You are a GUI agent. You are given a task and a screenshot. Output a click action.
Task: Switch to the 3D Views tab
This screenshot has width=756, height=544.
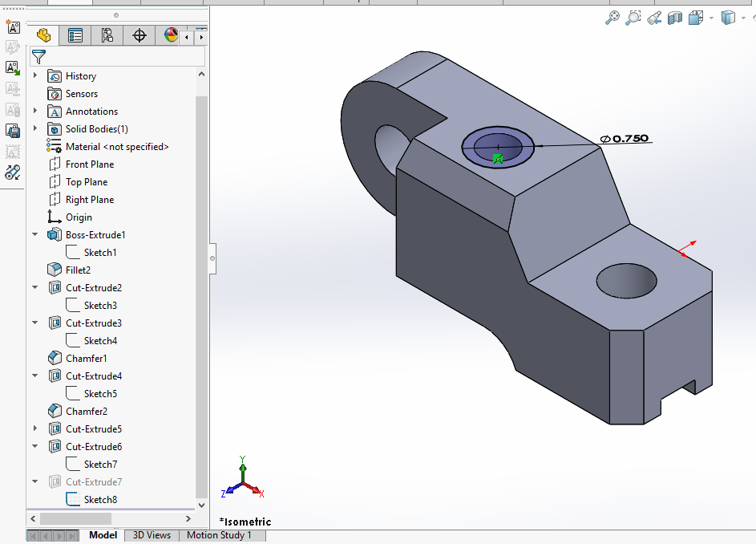[x=152, y=535]
